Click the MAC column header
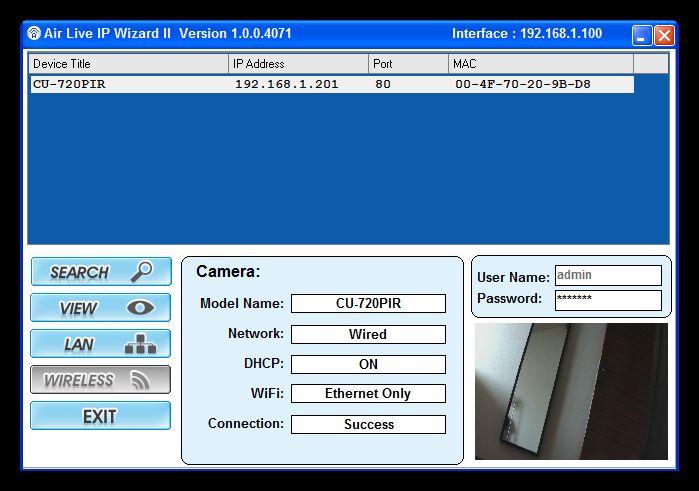Viewport: 699px width, 491px height. [541, 64]
